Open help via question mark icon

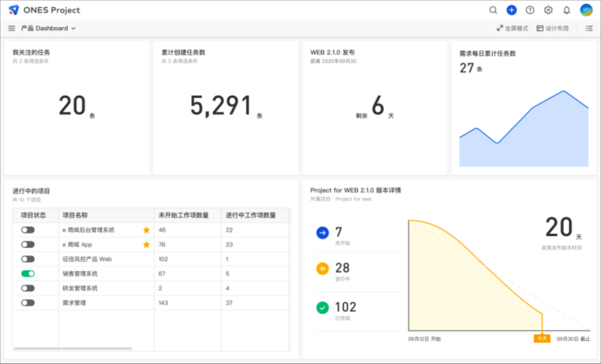pyautogui.click(x=530, y=10)
